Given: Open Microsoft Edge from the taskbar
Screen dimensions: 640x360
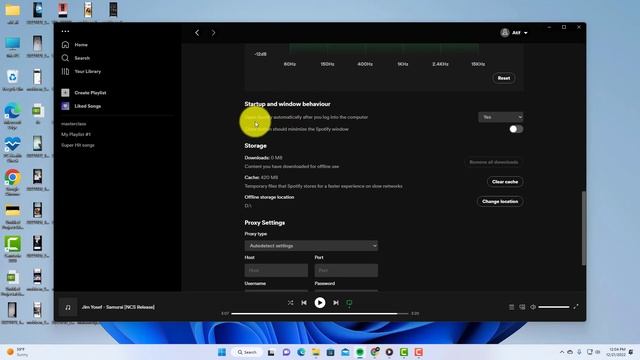Looking at the screenshot, I should (x=301, y=352).
